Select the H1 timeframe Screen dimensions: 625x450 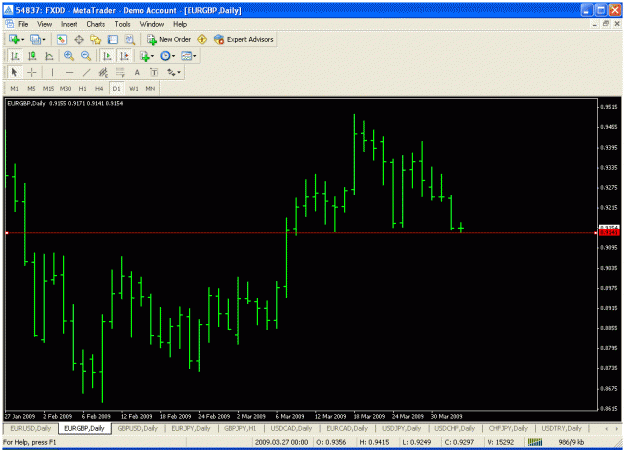click(x=83, y=88)
